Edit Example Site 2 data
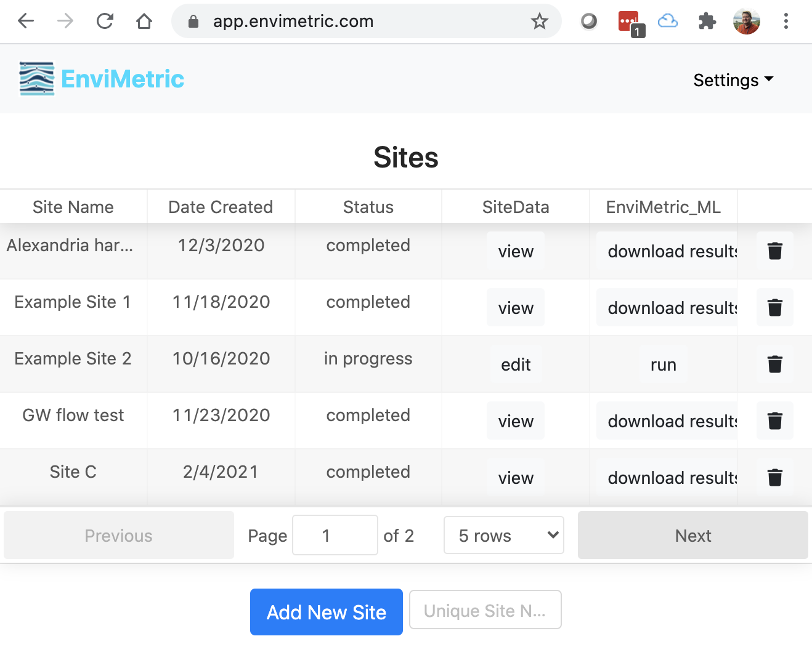The height and width of the screenshot is (660, 812). [x=516, y=364]
